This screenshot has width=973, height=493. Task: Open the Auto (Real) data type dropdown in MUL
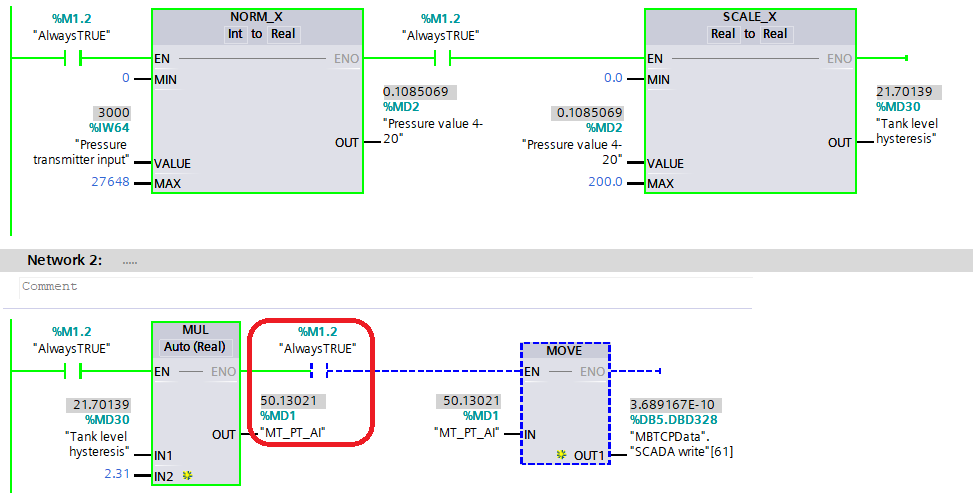[195, 347]
